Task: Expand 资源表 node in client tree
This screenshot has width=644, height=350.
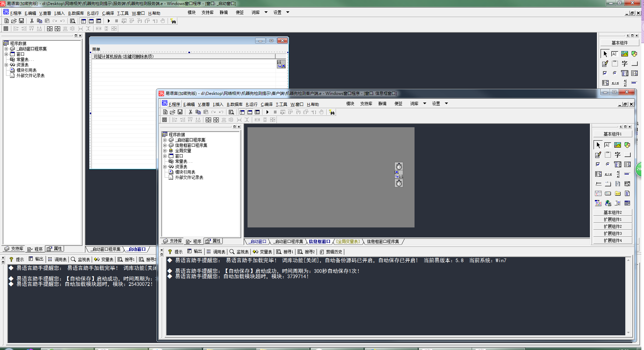Action: [165, 167]
